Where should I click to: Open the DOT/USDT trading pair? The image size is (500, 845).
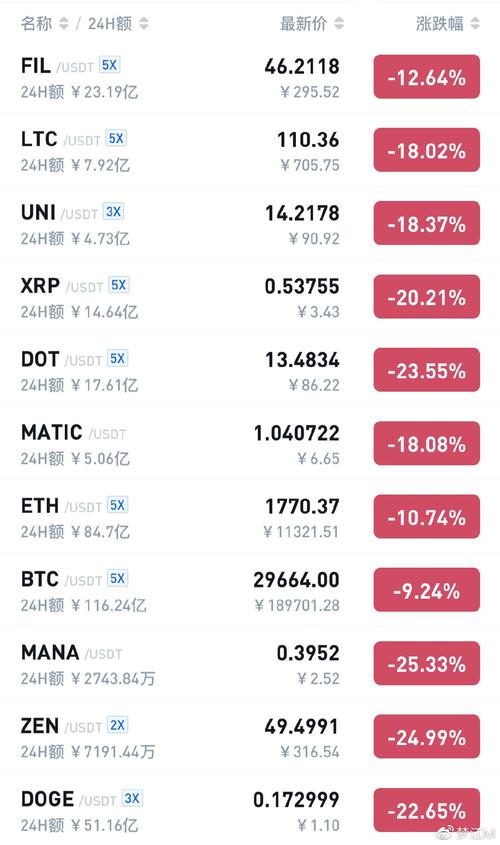point(250,370)
